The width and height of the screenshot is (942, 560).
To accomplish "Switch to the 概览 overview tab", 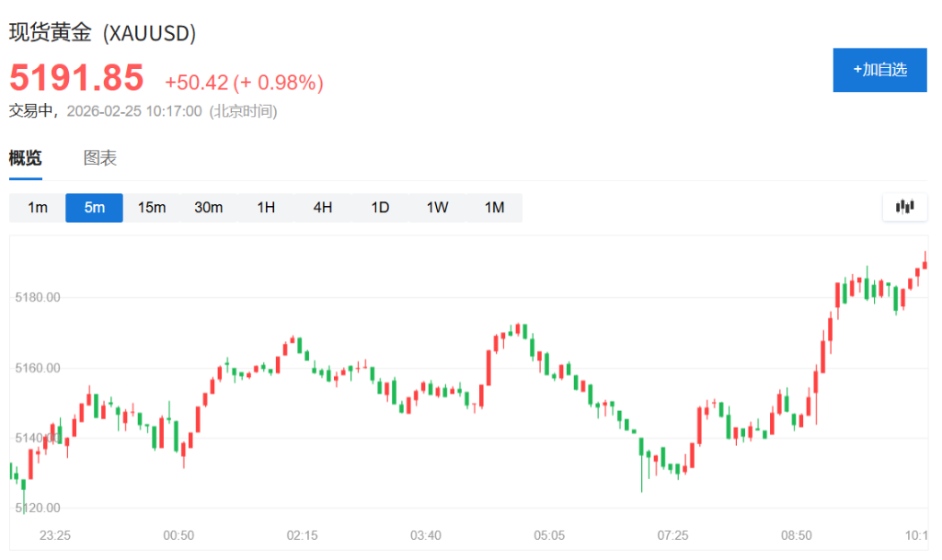I will click(26, 158).
